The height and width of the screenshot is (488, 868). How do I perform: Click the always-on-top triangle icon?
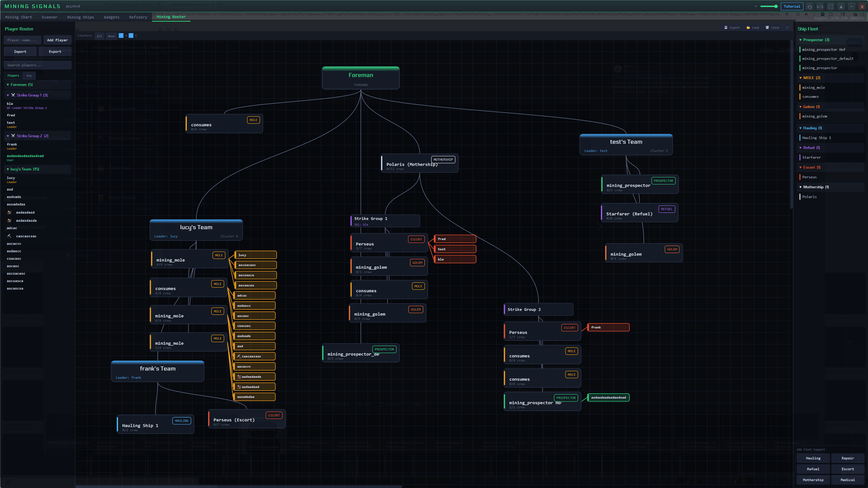pyautogui.click(x=841, y=7)
